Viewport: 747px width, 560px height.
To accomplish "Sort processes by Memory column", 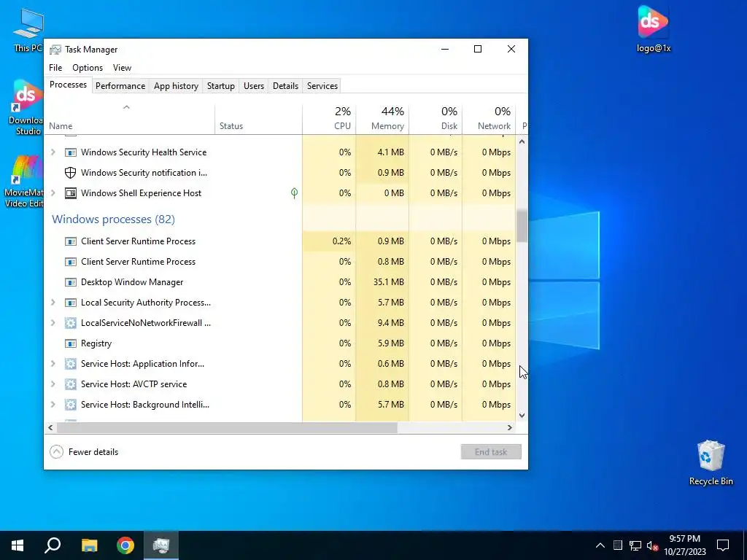I will 382,119.
